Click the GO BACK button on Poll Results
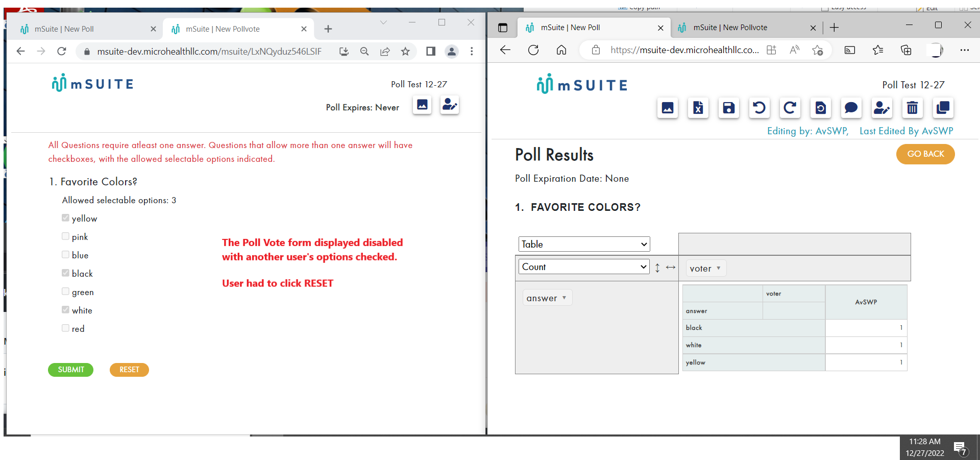980x460 pixels. 925,154
